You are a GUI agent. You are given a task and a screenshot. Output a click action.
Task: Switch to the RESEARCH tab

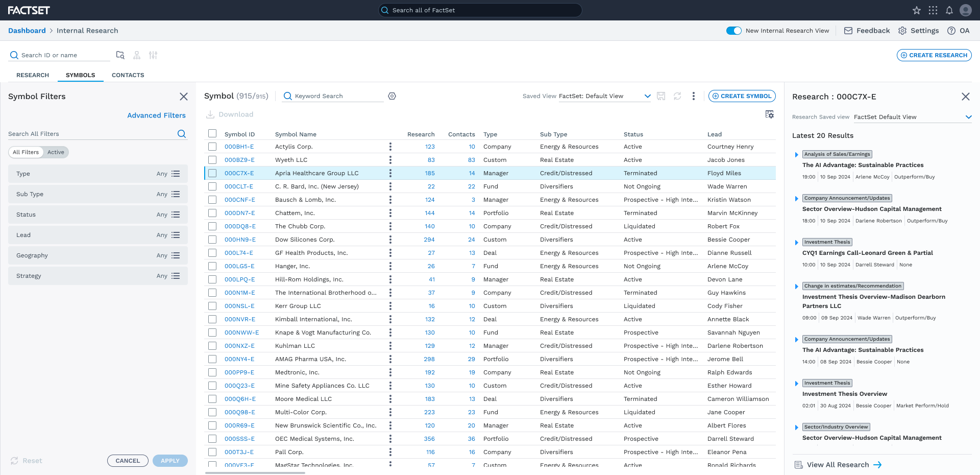click(33, 75)
